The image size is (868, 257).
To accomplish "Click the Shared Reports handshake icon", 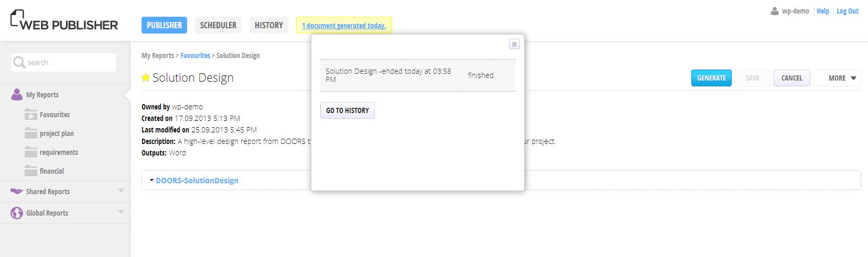I will click(17, 192).
